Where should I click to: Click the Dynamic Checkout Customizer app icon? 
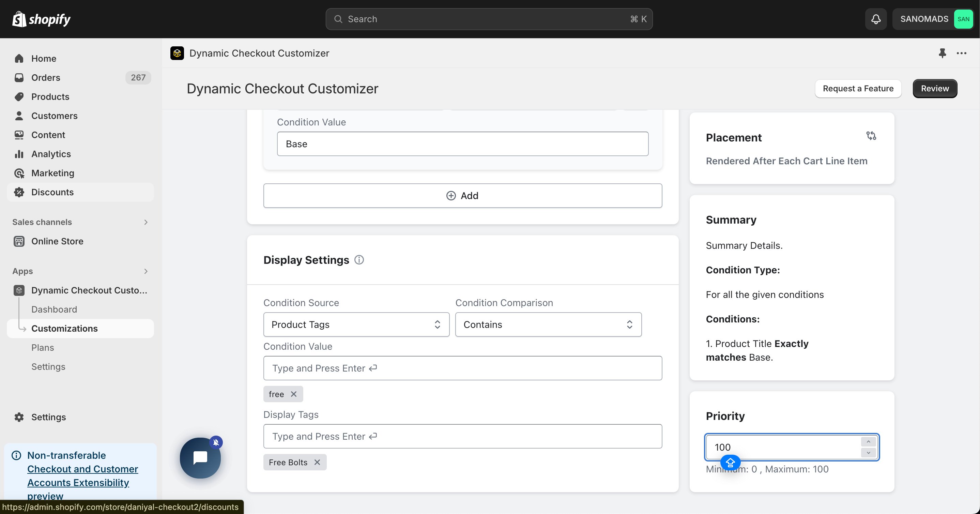pyautogui.click(x=177, y=53)
